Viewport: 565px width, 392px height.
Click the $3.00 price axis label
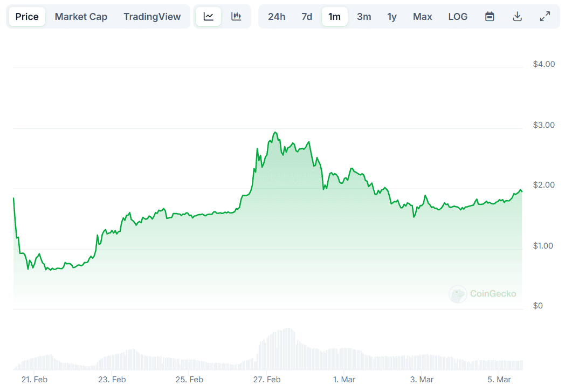point(543,125)
